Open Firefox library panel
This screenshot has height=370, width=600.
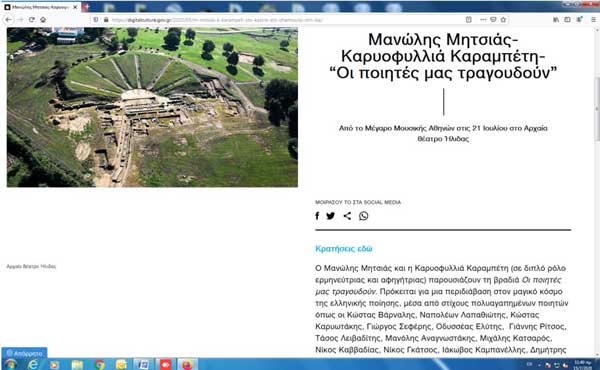(x=556, y=20)
